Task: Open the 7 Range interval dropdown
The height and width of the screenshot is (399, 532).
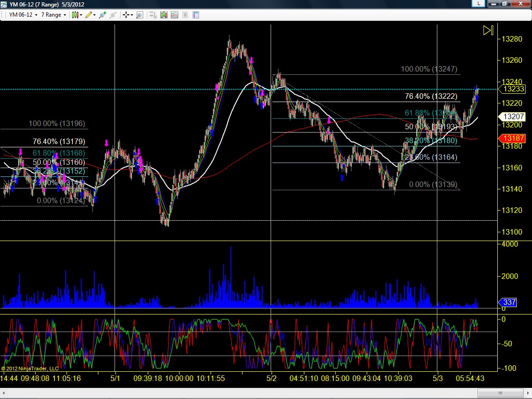Action: [54, 15]
